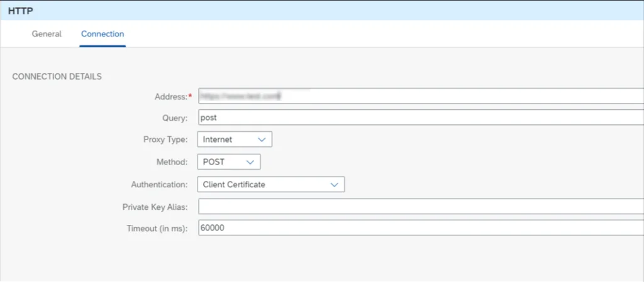Click the 'Internet' value in Proxy Type
This screenshot has width=644, height=282.
point(218,139)
